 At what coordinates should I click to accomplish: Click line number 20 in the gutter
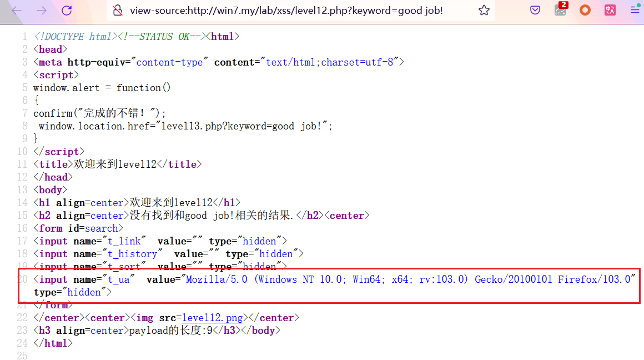[23, 279]
